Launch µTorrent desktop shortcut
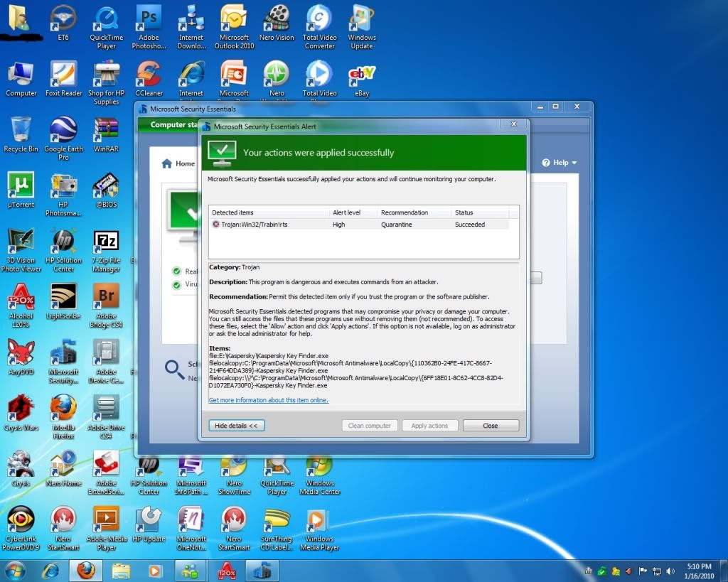The height and width of the screenshot is (582, 728). tap(21, 189)
